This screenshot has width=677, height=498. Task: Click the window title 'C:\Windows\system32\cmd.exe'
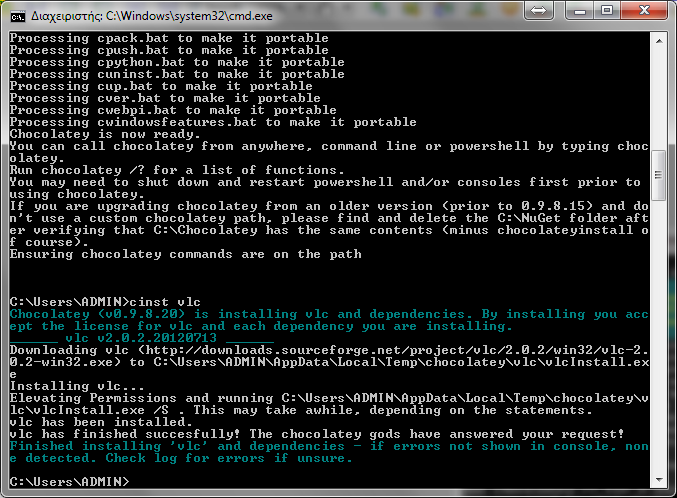tap(189, 16)
